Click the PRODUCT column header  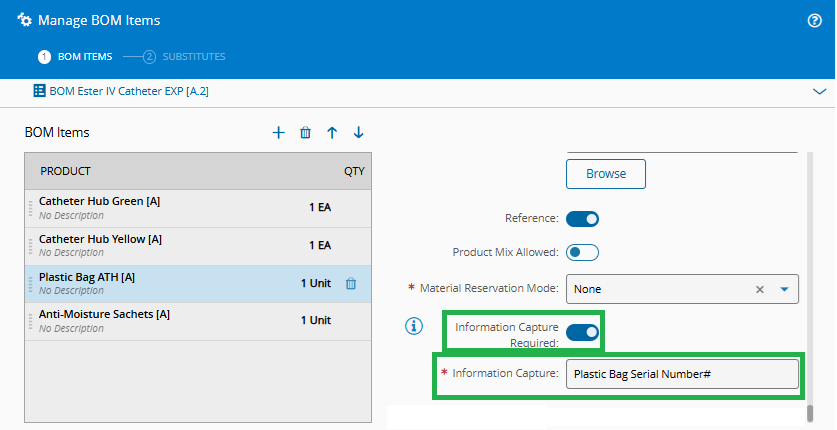click(66, 171)
